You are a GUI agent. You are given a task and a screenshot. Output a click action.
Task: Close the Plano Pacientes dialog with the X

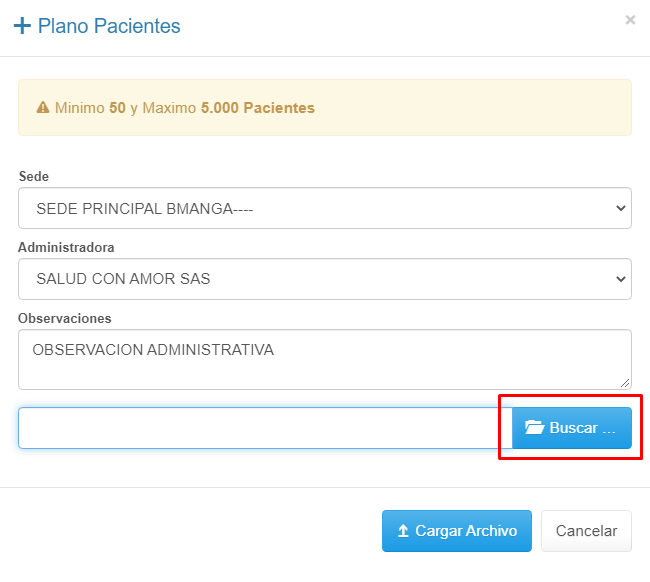coord(630,20)
